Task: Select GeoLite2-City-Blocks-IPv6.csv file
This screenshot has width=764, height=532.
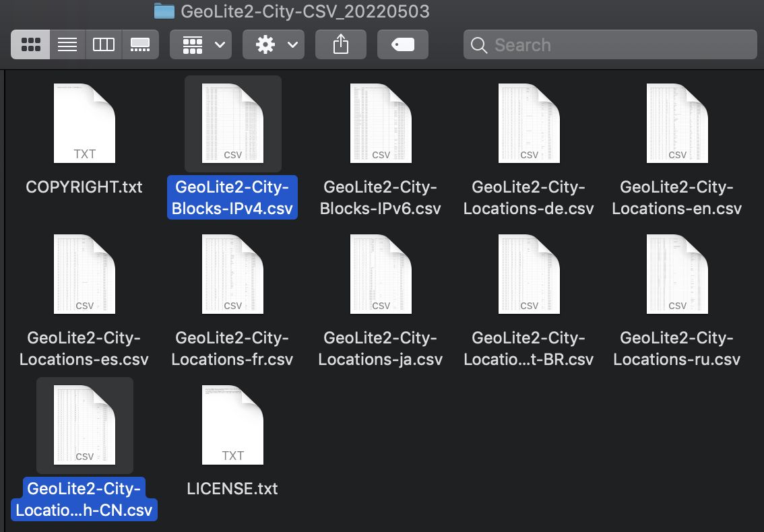Action: point(381,123)
